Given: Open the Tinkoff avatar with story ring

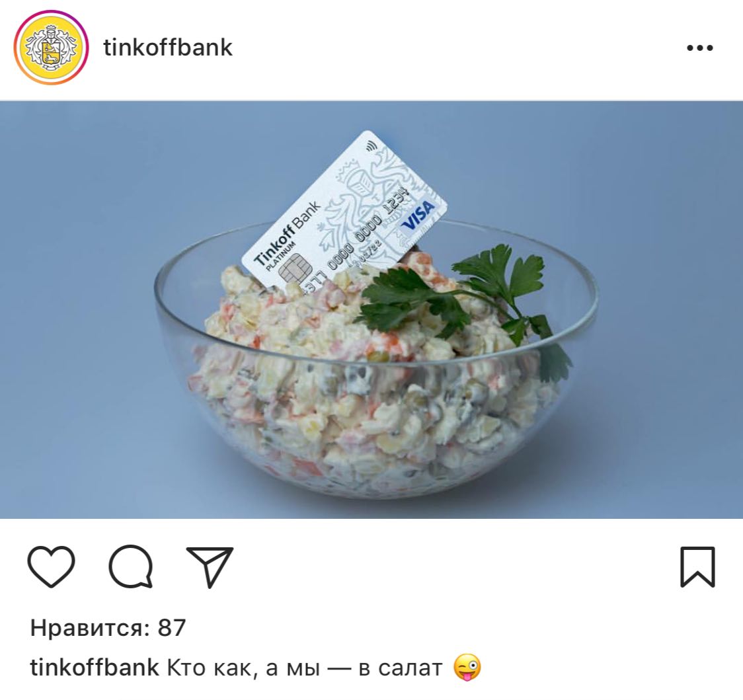Looking at the screenshot, I should 51,48.
